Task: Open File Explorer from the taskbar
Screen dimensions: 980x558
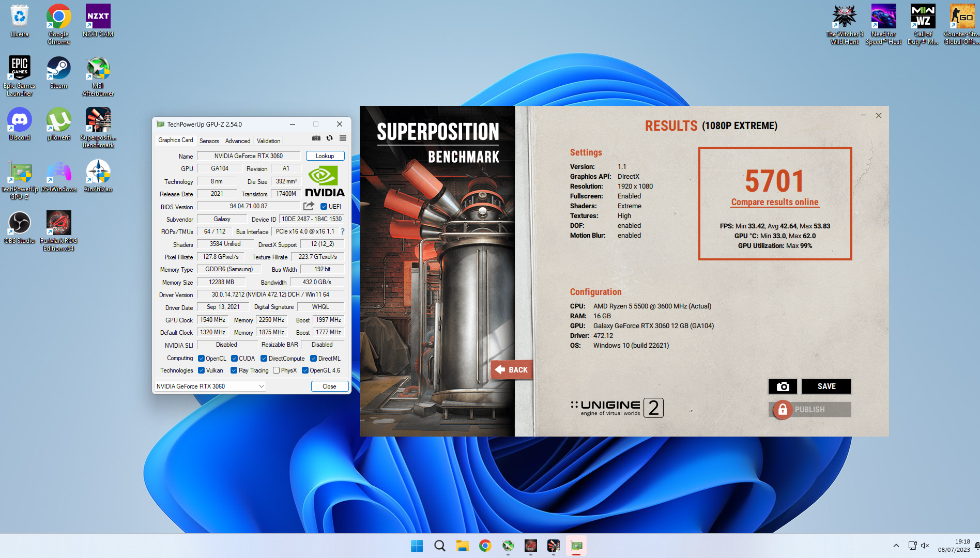Action: coord(462,546)
